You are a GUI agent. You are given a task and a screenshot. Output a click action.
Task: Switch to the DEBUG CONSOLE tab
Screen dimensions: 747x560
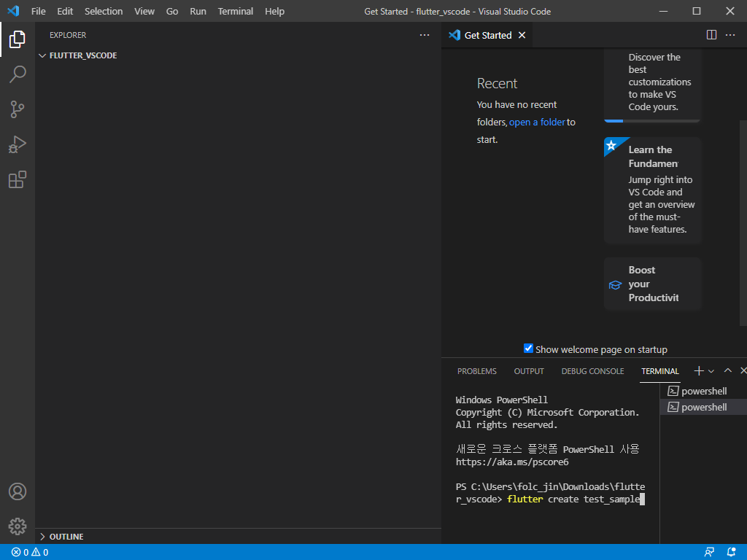(x=592, y=371)
